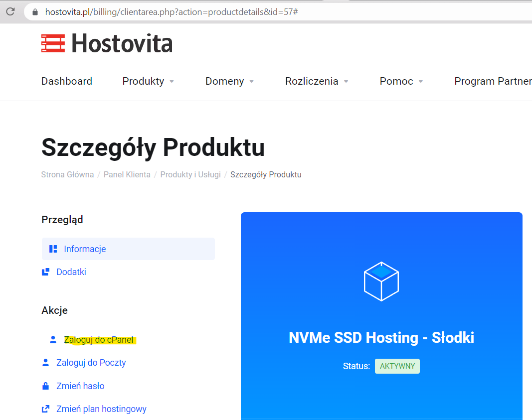Click the Przegląd section heading
532x420 pixels.
62,220
